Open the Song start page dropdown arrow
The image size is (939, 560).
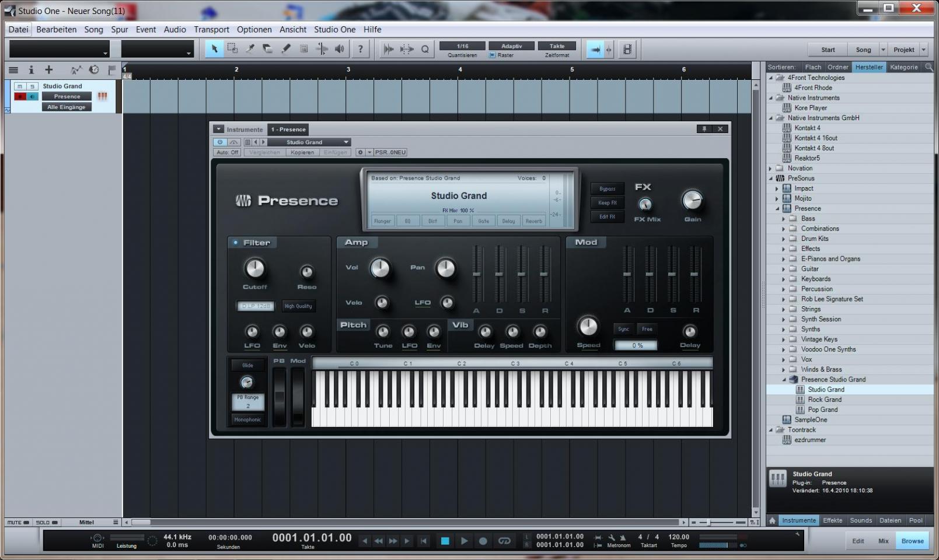pyautogui.click(x=883, y=50)
